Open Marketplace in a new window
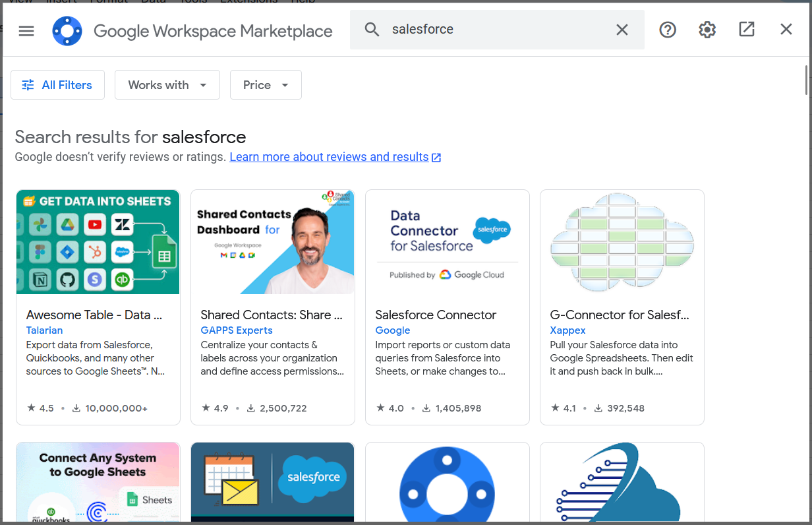Screen dimensions: 812x525 click(x=746, y=30)
